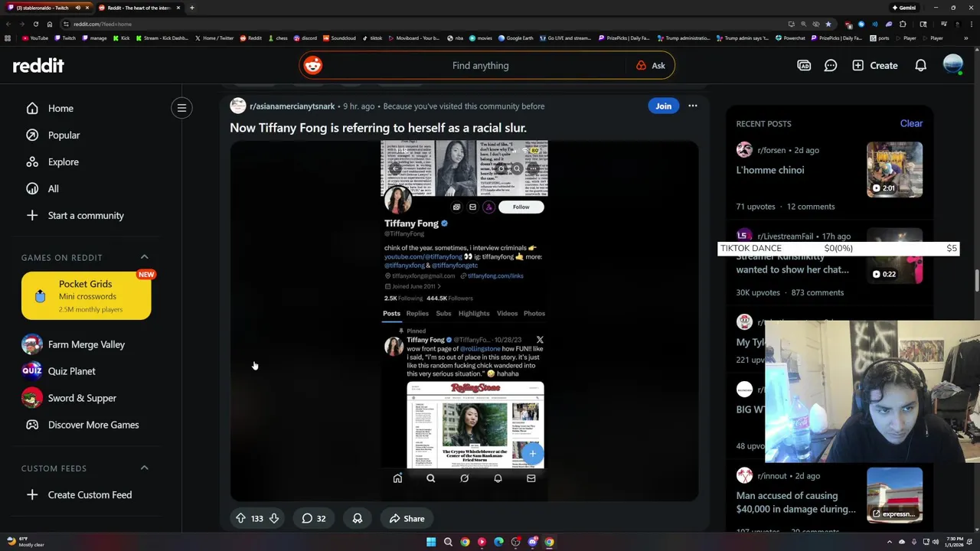980x551 pixels.
Task: Bookmark this page with the star icon
Action: [x=828, y=24]
